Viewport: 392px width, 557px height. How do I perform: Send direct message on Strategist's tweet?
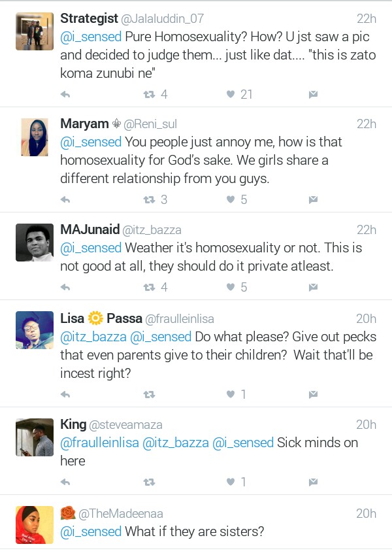(313, 95)
